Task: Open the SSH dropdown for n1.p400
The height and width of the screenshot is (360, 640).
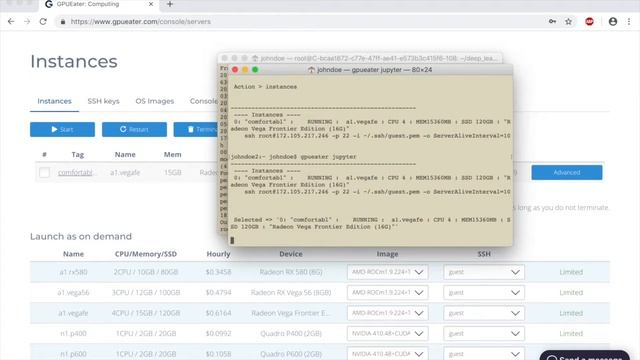Action: [484, 333]
